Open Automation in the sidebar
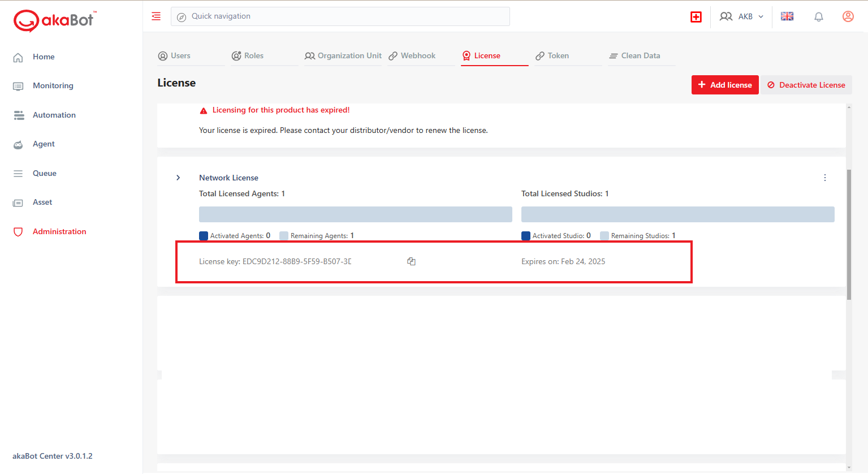 pyautogui.click(x=54, y=115)
